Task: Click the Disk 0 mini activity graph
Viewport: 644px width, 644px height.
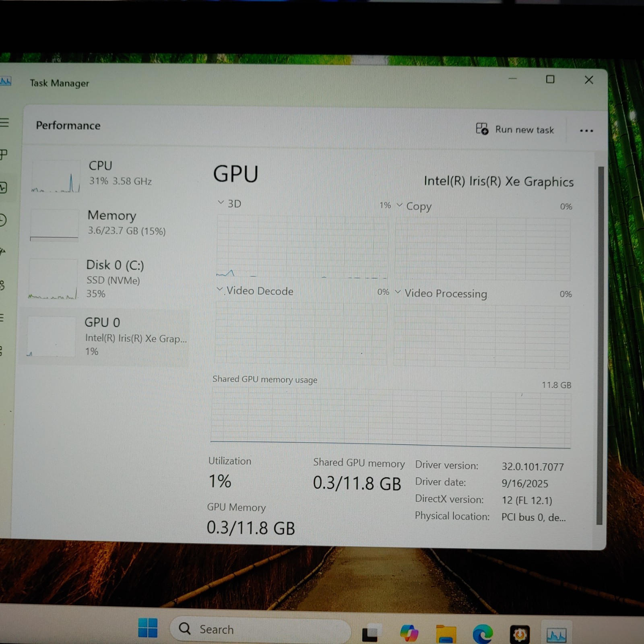Action: click(53, 279)
